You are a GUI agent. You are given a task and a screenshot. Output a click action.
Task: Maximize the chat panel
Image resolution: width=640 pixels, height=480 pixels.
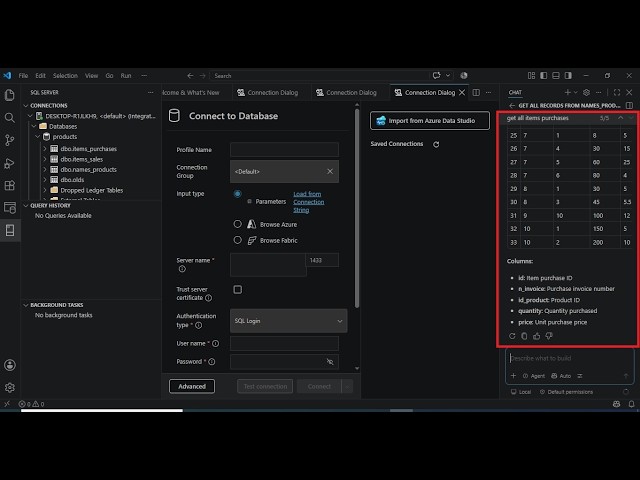point(617,92)
